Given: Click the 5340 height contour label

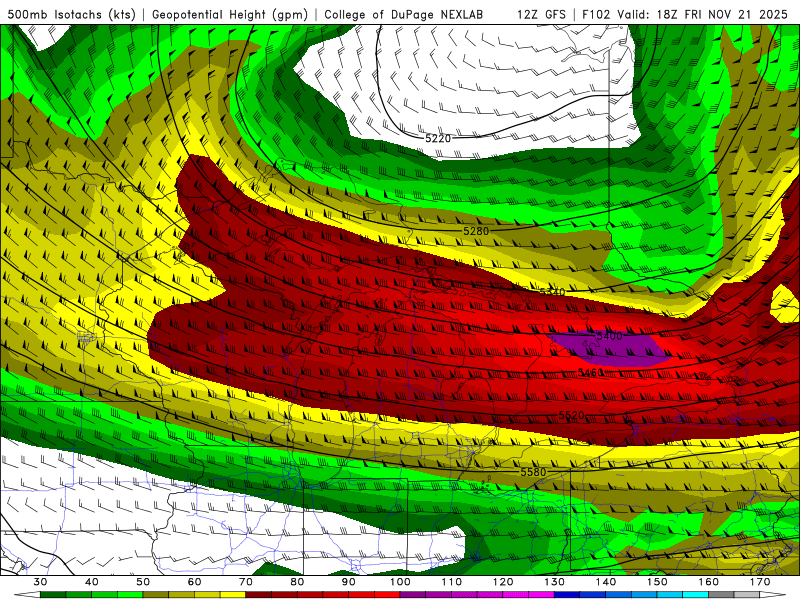Looking at the screenshot, I should pos(552,292).
